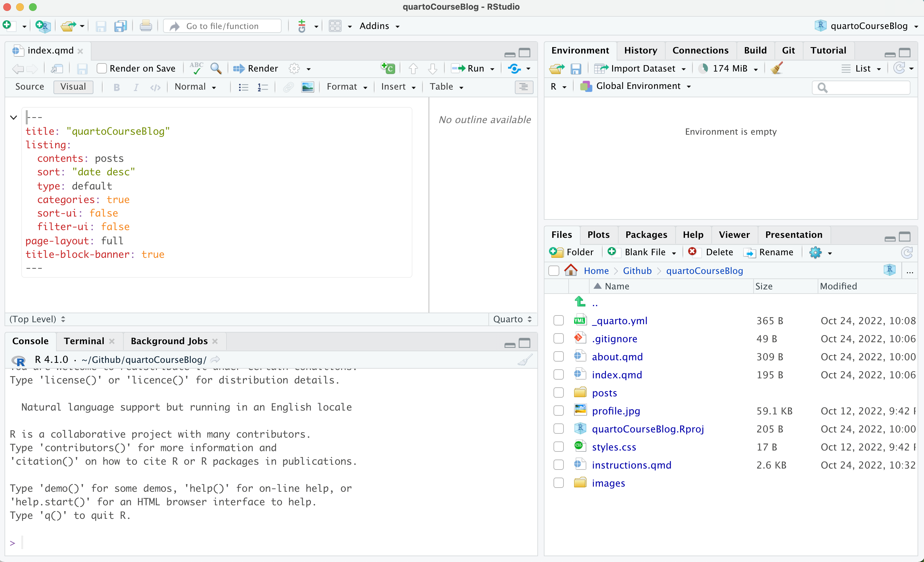The width and height of the screenshot is (924, 562).
Task: Switch to the Git tab
Action: click(788, 50)
